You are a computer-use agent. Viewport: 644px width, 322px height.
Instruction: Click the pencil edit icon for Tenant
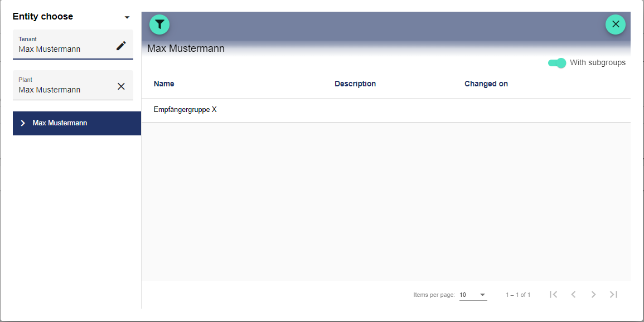(121, 46)
